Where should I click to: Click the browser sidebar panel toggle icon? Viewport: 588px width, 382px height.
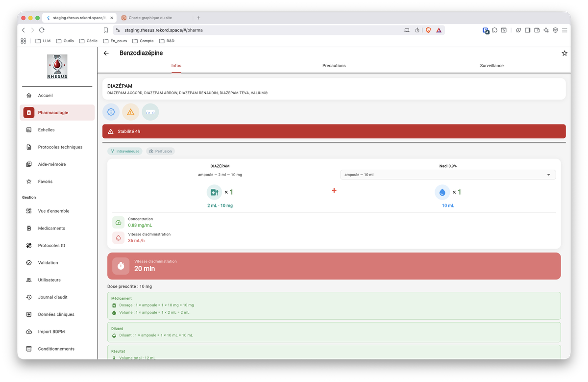pos(527,30)
